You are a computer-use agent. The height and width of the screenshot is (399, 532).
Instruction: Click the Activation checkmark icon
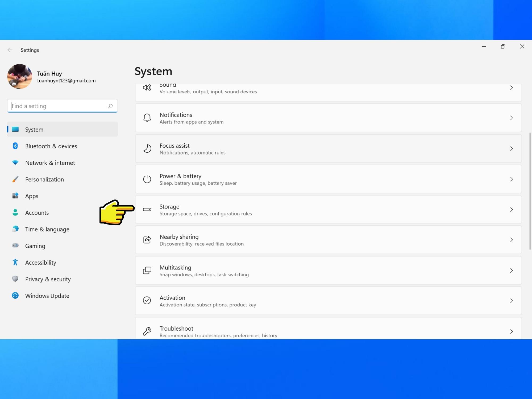[147, 301]
